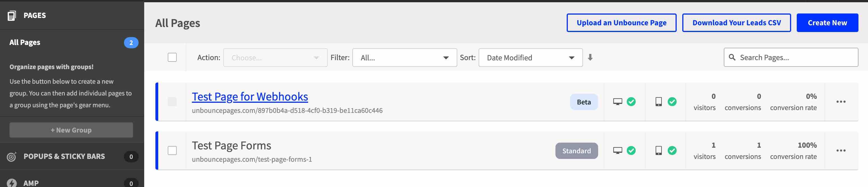
Task: Select the checkbox for Test Page for Webhooks
Action: coord(173,102)
